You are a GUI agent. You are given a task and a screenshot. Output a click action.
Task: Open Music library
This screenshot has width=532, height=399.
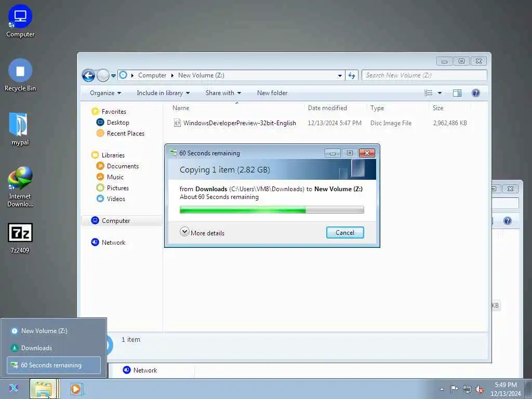115,177
